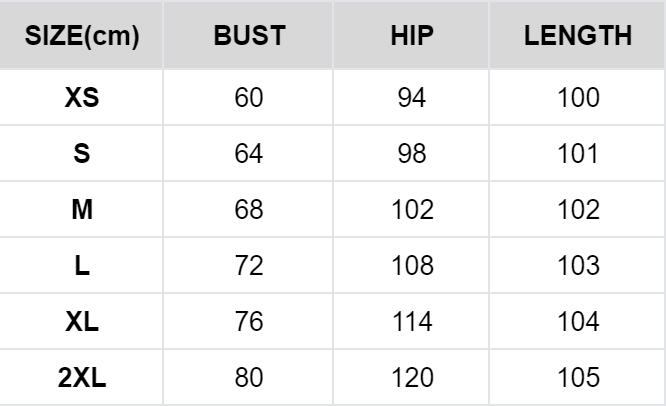Select length value 105 for 2XL

[x=578, y=379]
